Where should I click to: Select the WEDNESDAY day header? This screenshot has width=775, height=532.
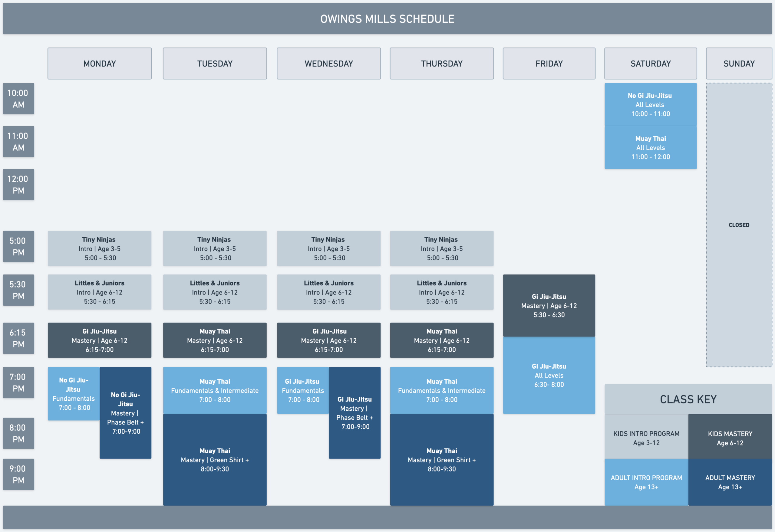(x=328, y=63)
